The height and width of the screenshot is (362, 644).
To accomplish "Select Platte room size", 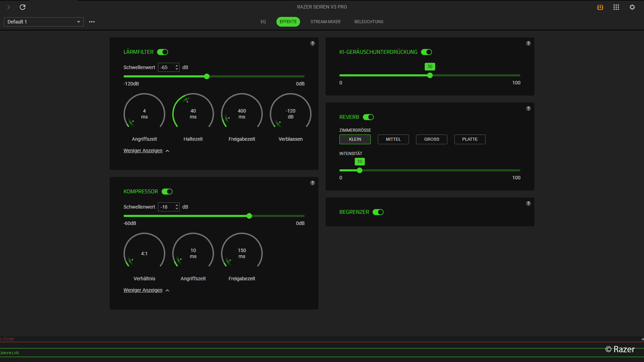I will tap(470, 139).
